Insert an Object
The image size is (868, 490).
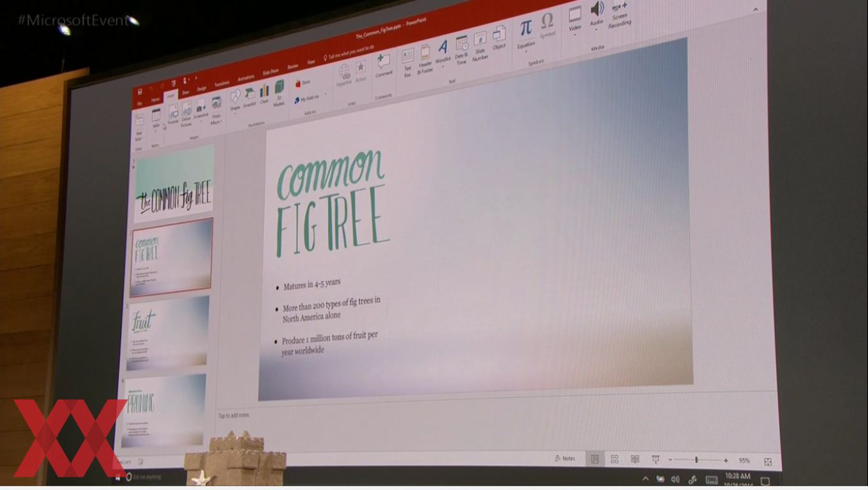[499, 37]
